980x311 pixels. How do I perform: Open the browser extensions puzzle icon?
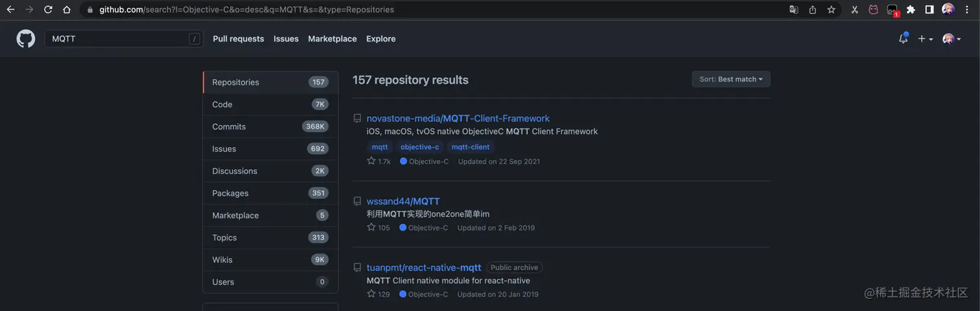click(911, 10)
